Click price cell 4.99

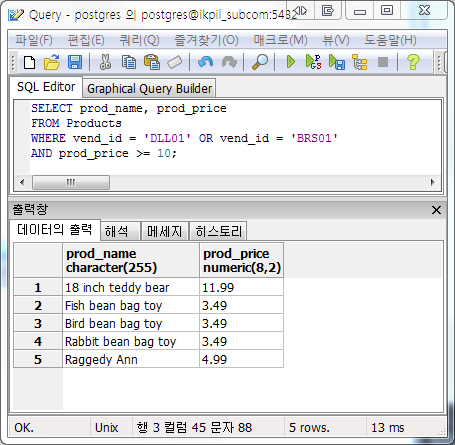[242, 359]
